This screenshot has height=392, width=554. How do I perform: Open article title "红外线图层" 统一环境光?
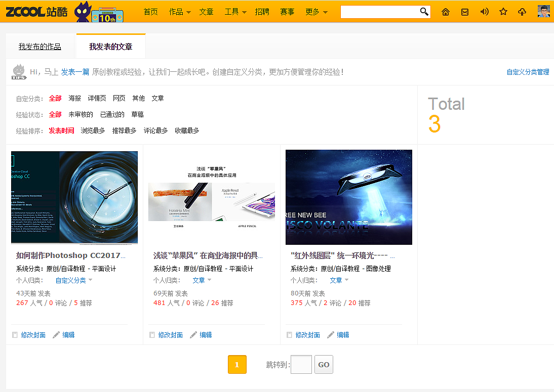(343, 255)
